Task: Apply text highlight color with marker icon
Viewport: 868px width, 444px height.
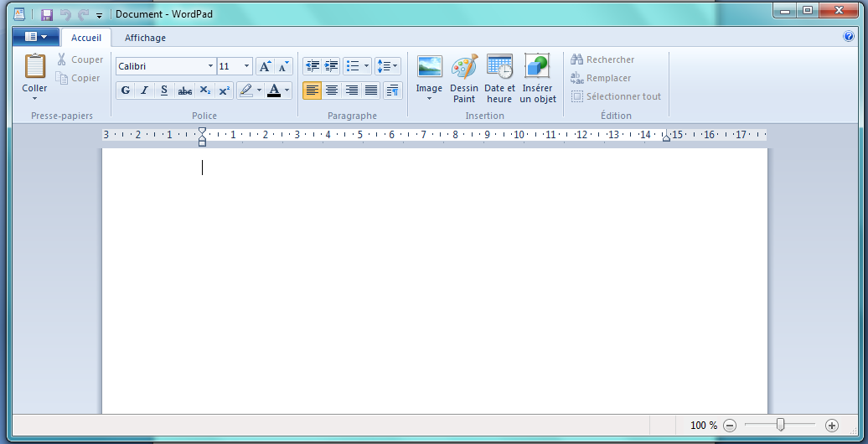Action: coord(246,90)
